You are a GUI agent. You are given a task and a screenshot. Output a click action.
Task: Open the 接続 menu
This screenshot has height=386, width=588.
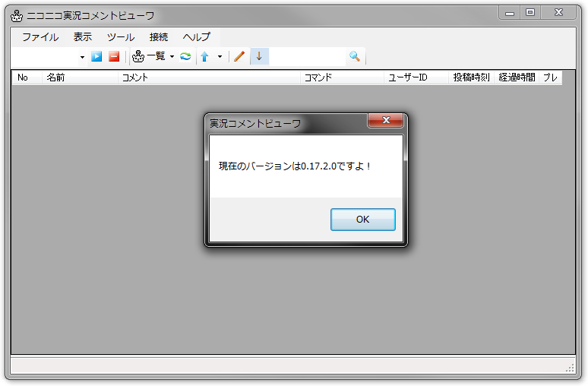159,36
